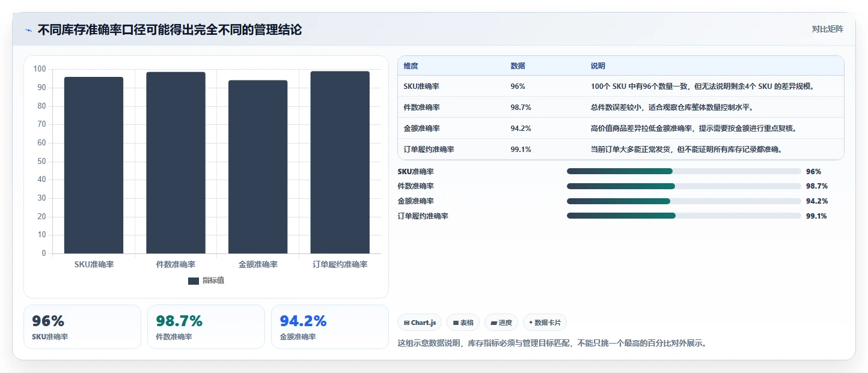Click the 说明 column header
This screenshot has width=868, height=373.
pyautogui.click(x=598, y=66)
